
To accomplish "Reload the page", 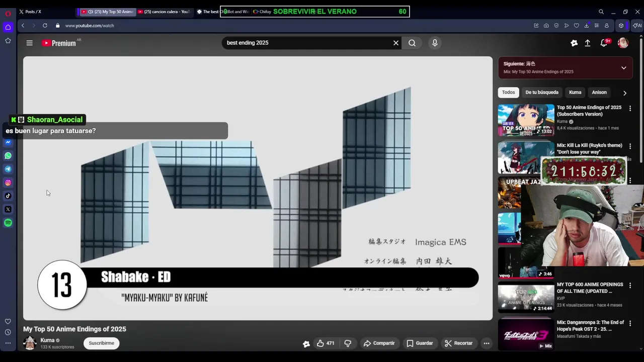I will 45,26.
